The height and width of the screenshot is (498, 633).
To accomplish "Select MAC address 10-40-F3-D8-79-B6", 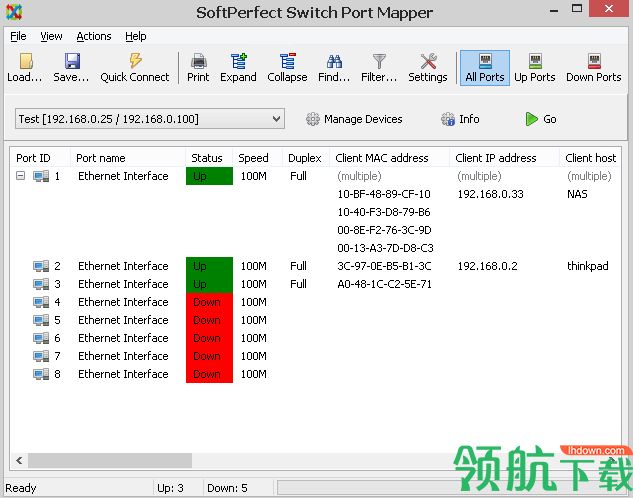I will [384, 212].
